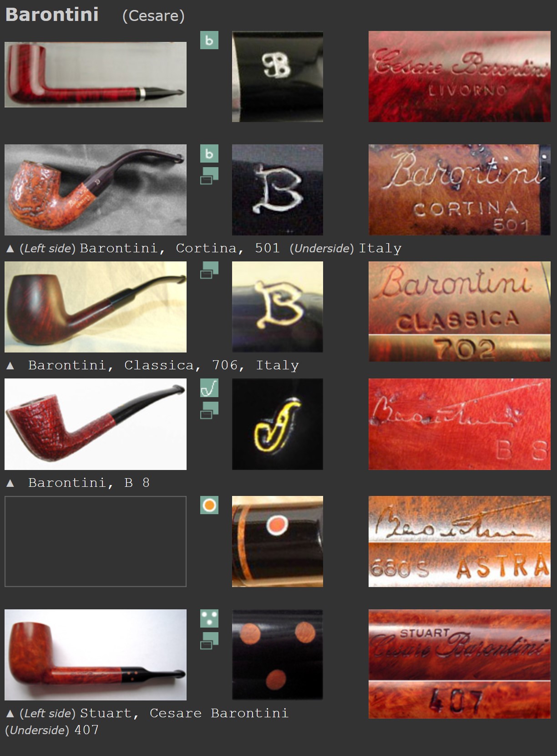Viewport: 557px width, 756px height.
Task: View the 680 S Astra stamping image
Action: point(460,541)
